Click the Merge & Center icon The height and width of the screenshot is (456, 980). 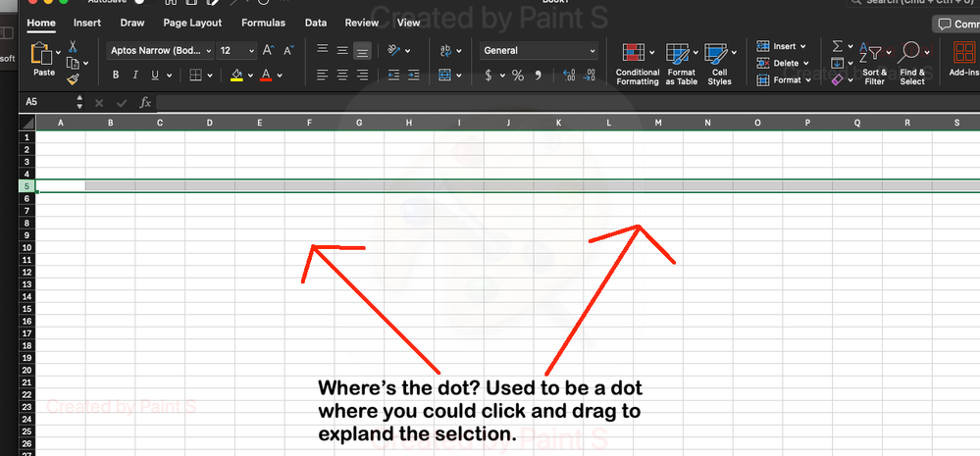coord(445,75)
